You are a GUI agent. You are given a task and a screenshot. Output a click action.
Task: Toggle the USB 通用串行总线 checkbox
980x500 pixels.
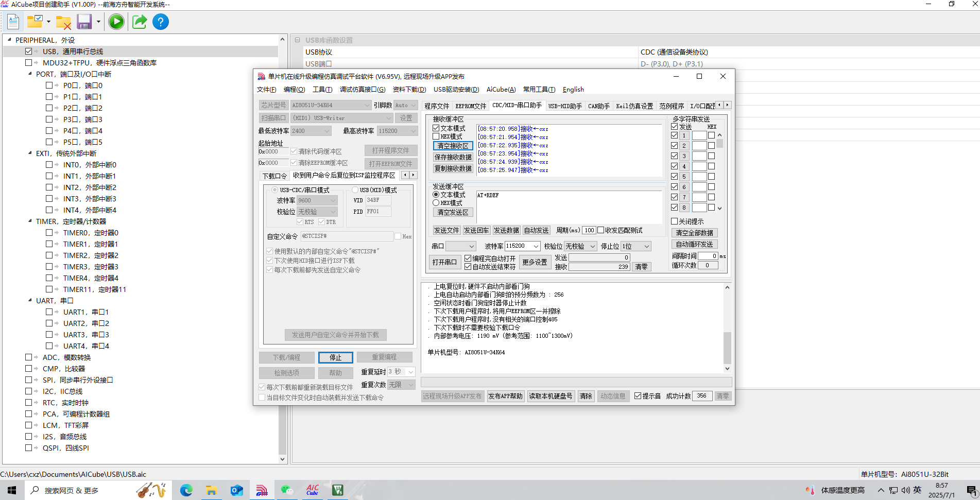(x=28, y=51)
